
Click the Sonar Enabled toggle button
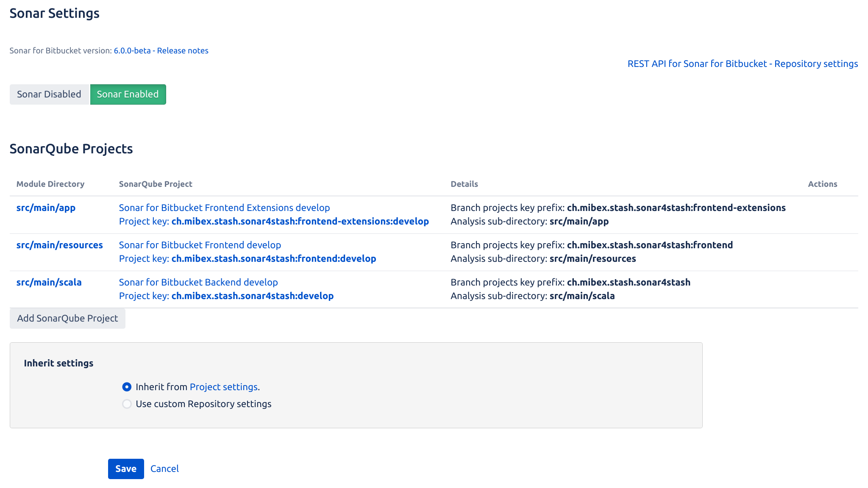point(128,94)
